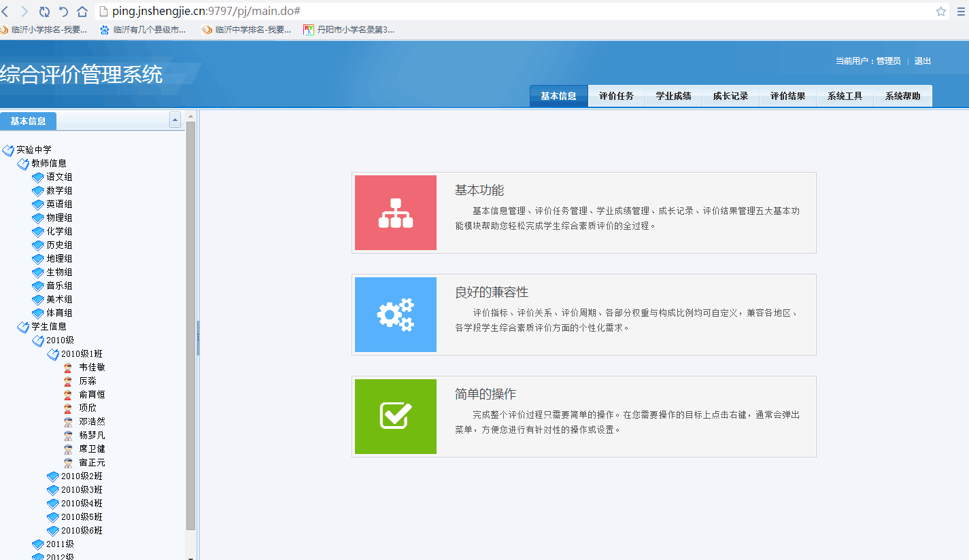Click the book icon beside 化学组
969x560 pixels.
click(38, 232)
